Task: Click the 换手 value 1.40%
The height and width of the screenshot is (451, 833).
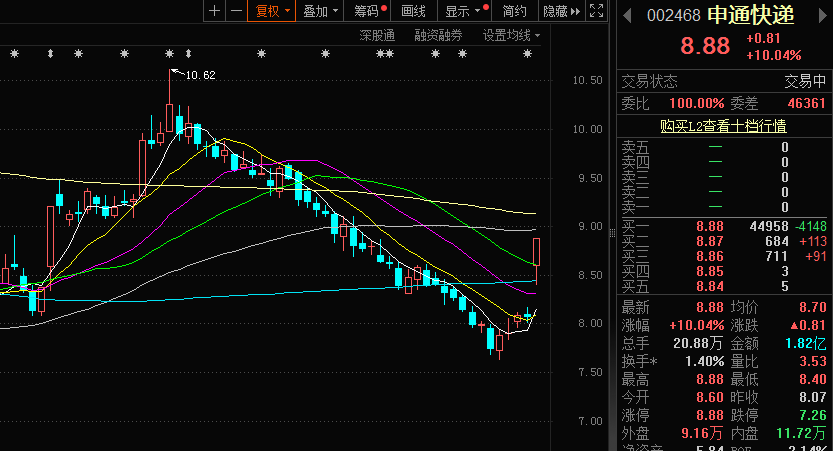Action: coord(704,361)
